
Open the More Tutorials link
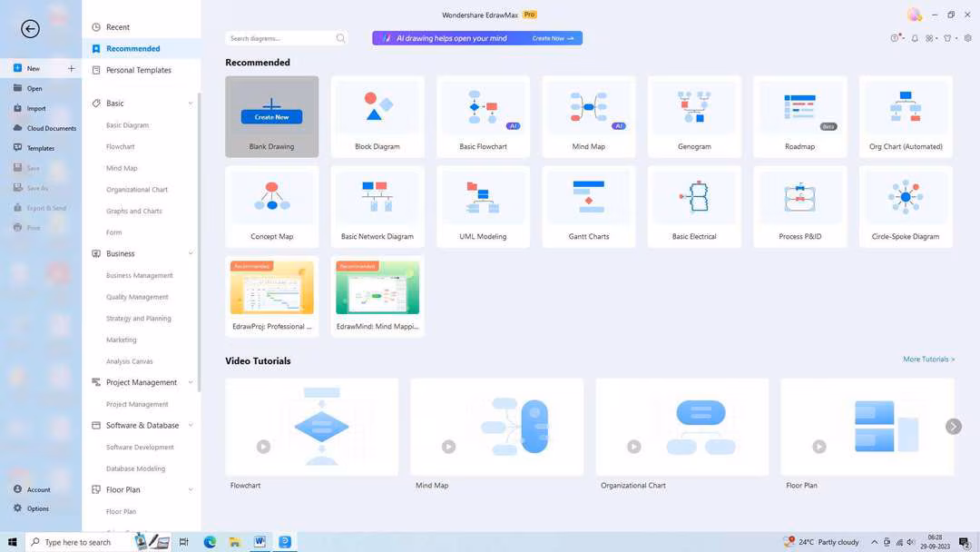click(x=929, y=359)
